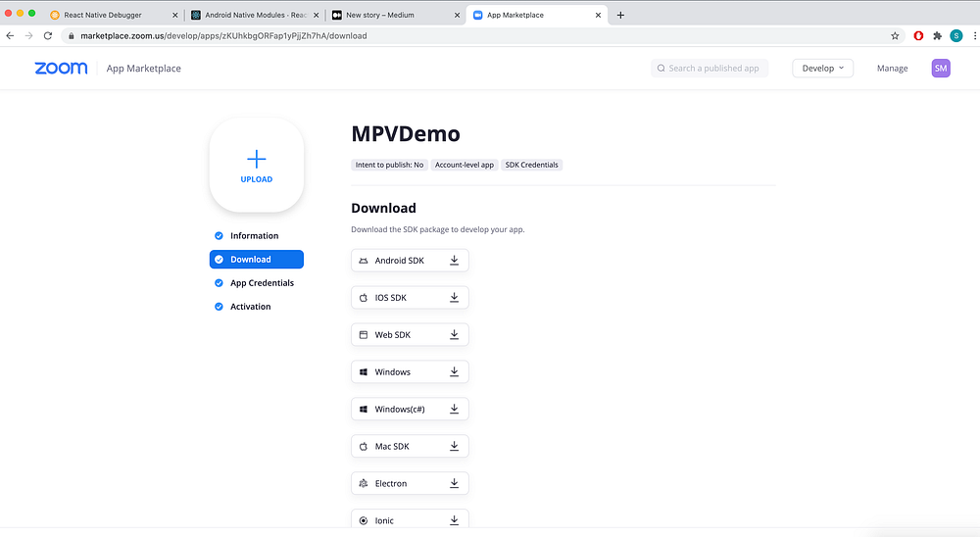Click the Android robot icon
The height and width of the screenshot is (537, 980).
pos(364,261)
